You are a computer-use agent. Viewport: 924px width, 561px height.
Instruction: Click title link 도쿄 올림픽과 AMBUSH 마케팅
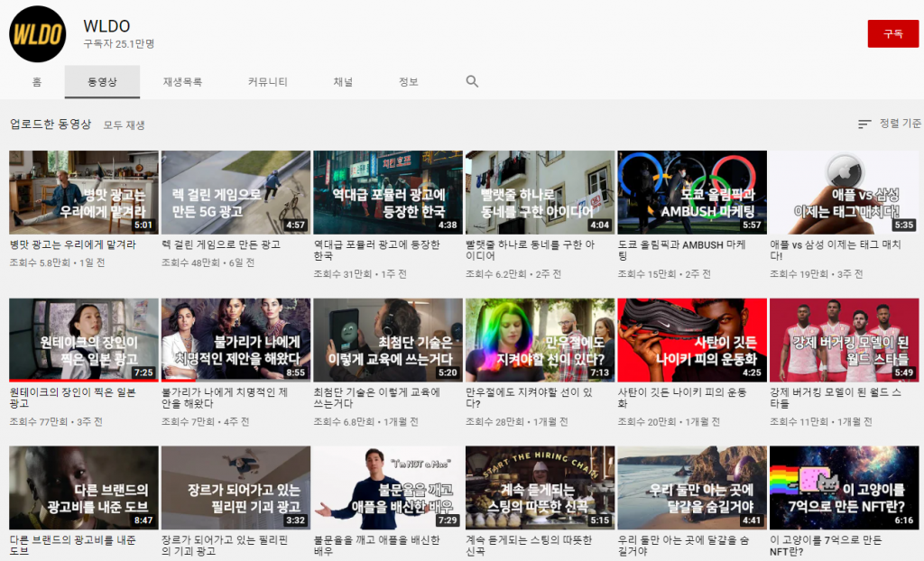[x=682, y=251]
